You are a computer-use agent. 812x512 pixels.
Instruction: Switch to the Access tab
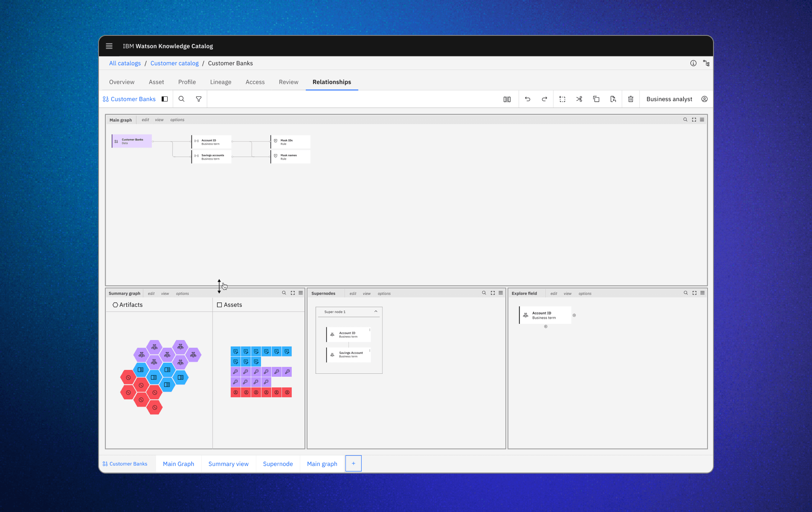tap(255, 82)
